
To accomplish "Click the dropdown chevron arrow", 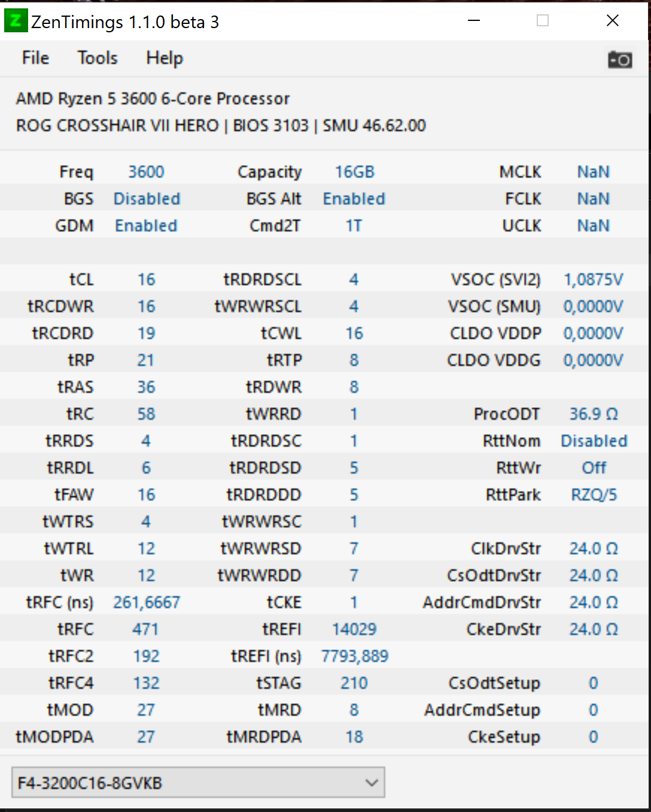I will (372, 783).
